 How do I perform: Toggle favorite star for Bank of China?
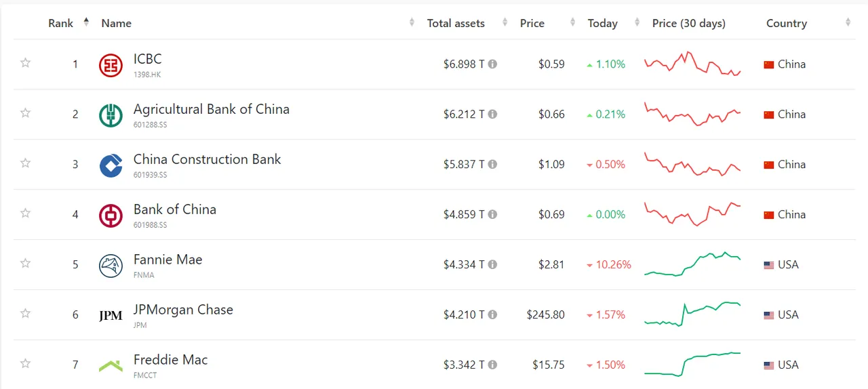[25, 213]
